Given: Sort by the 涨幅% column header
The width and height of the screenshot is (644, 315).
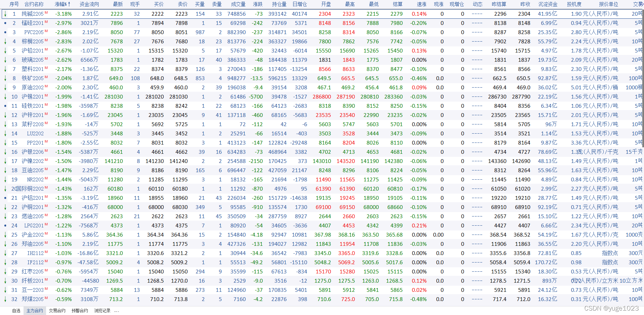Looking at the screenshot, I should 62,4.
